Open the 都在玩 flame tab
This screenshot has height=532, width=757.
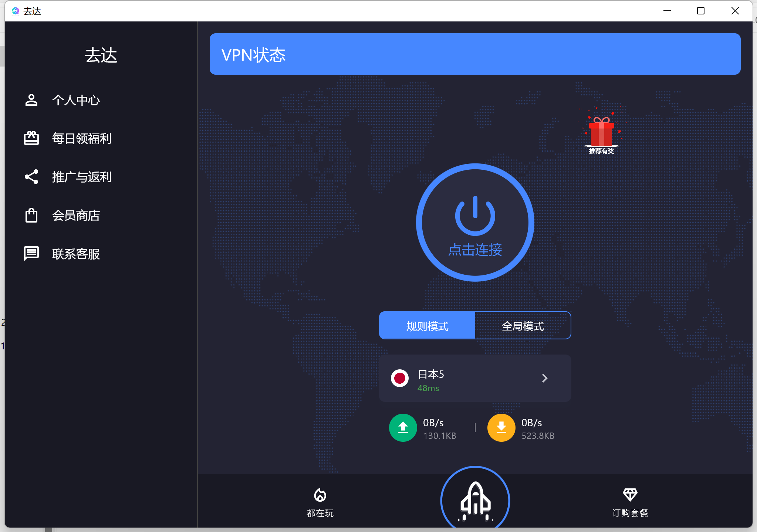click(320, 503)
